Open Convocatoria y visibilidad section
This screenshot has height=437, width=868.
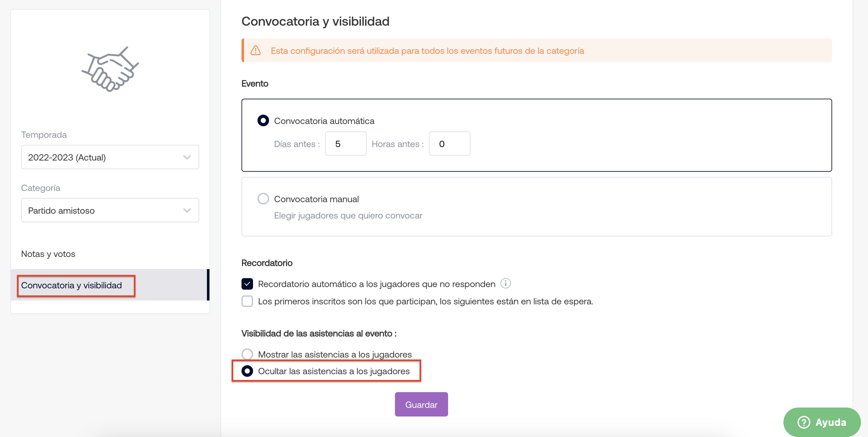(71, 285)
